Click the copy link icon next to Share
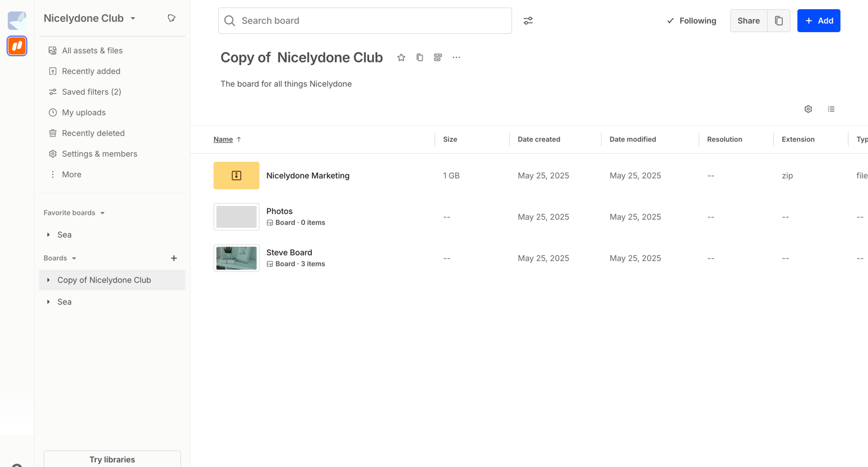This screenshot has width=868, height=467. pos(779,21)
